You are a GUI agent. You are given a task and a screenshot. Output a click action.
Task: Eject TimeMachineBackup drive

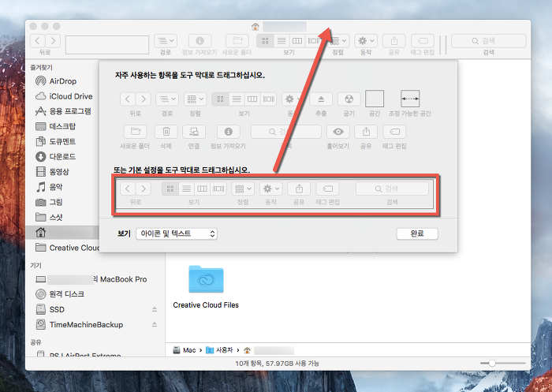[155, 324]
